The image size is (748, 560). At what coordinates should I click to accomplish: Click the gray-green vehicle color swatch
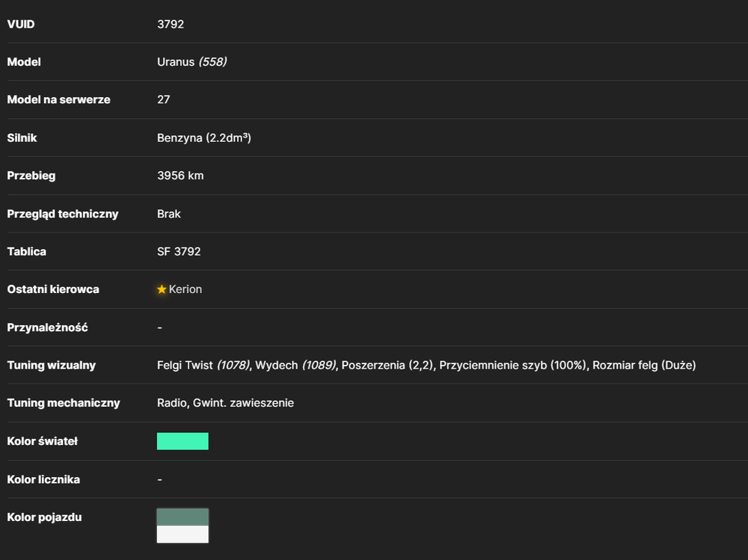[x=183, y=517]
